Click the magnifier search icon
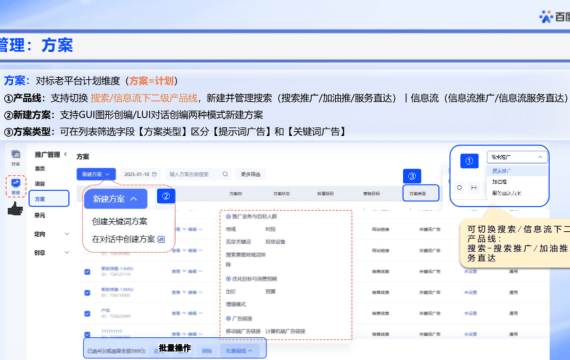The height and width of the screenshot is (360, 570). [225, 174]
